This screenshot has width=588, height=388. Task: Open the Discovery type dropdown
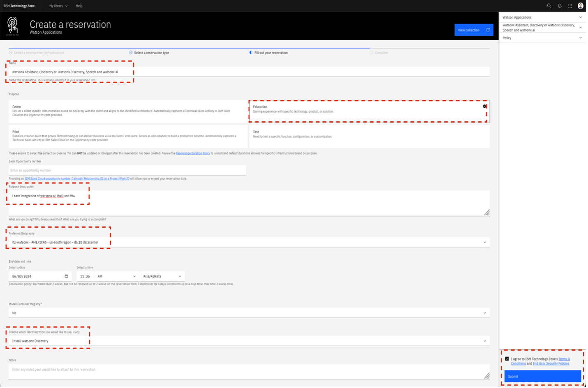point(249,341)
